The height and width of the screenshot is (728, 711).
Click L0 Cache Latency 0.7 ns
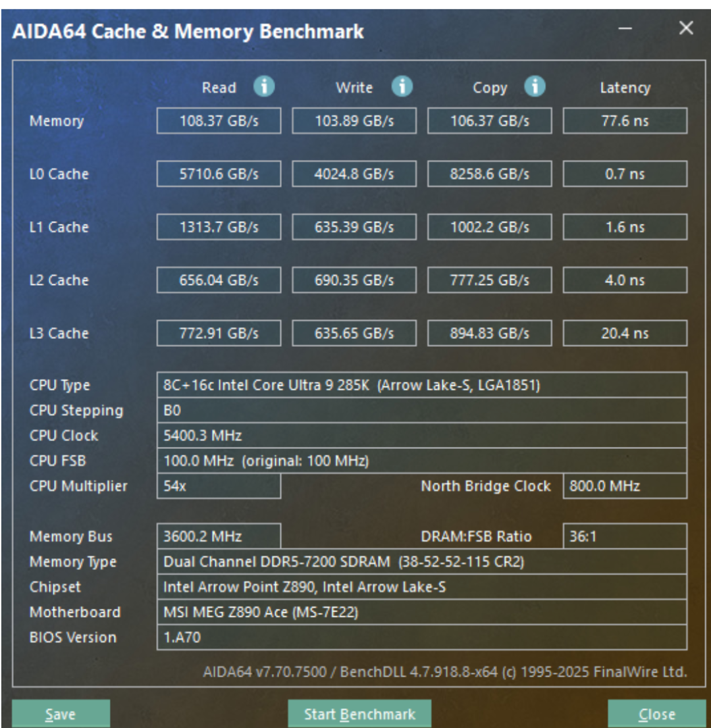tap(625, 174)
